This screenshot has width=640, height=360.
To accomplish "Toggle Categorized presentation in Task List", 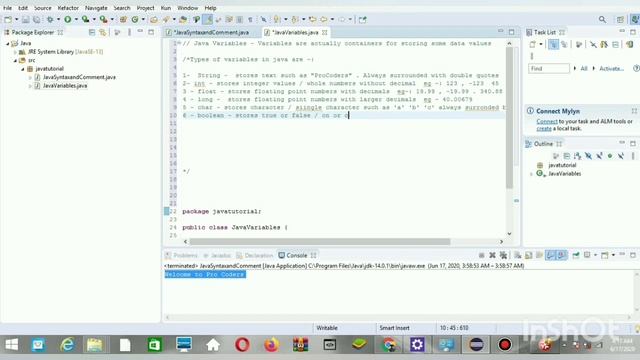I will click(x=553, y=44).
